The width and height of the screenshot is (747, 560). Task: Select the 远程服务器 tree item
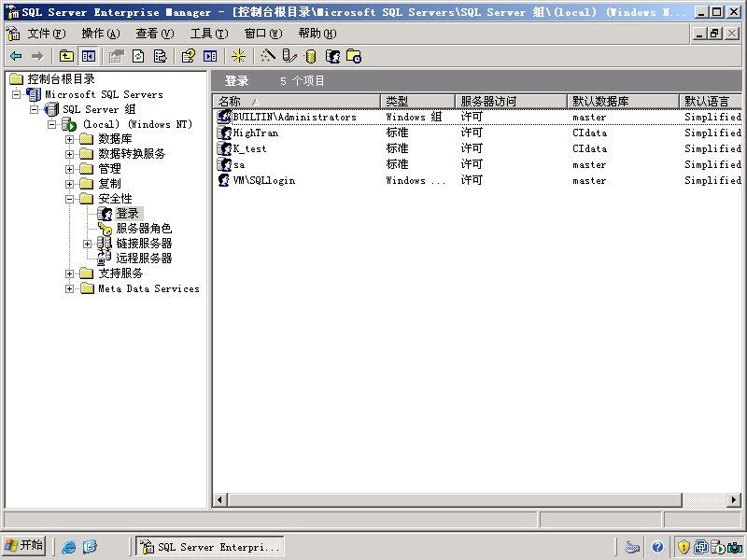tap(144, 259)
